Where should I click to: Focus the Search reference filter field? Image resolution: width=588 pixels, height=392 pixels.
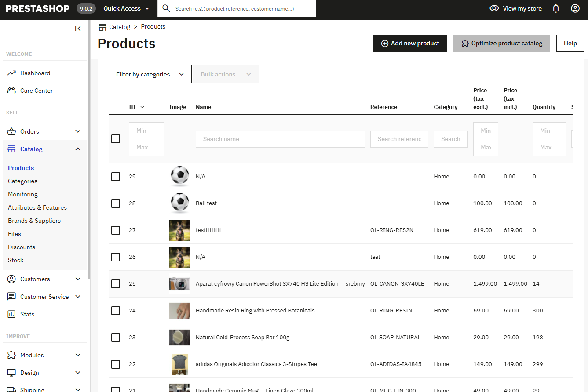coord(399,139)
